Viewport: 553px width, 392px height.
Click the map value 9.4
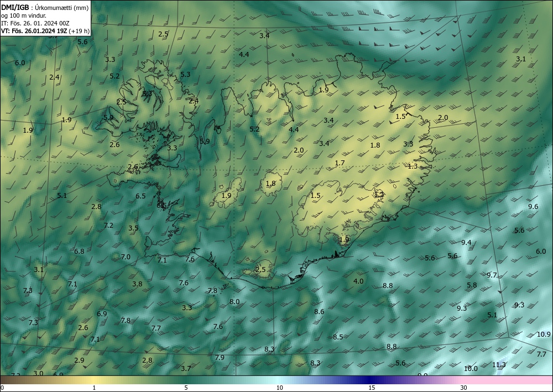pos(466,242)
